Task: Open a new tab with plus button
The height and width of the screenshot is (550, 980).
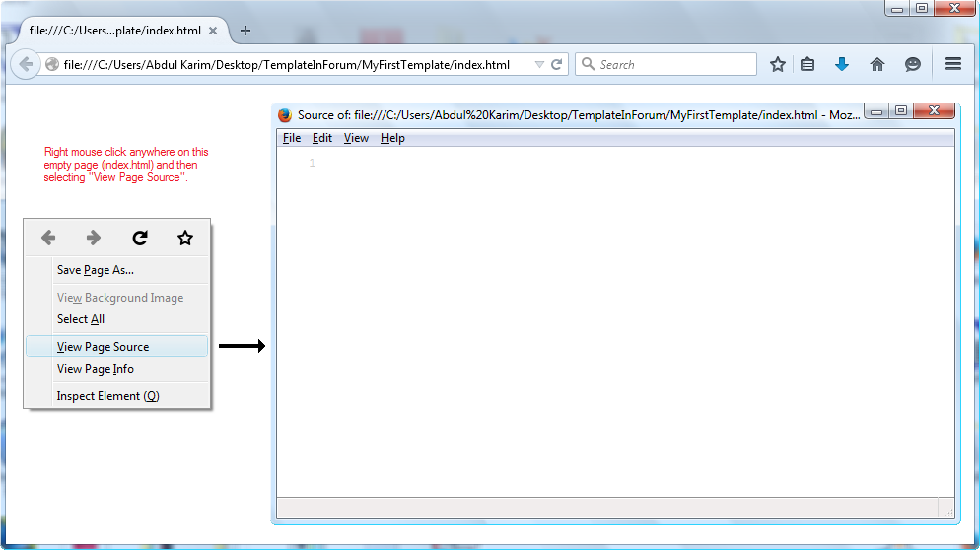Action: 245,31
